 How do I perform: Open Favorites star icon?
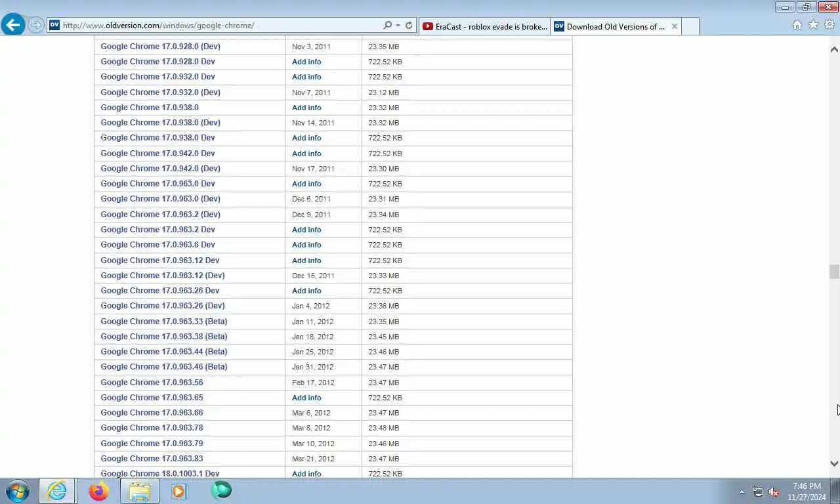click(813, 25)
